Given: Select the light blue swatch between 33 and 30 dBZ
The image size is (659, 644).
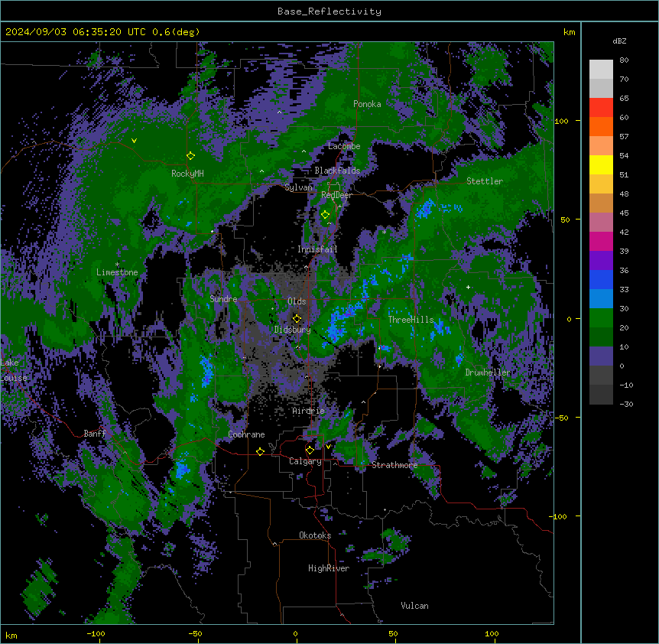Looking at the screenshot, I should [x=601, y=299].
